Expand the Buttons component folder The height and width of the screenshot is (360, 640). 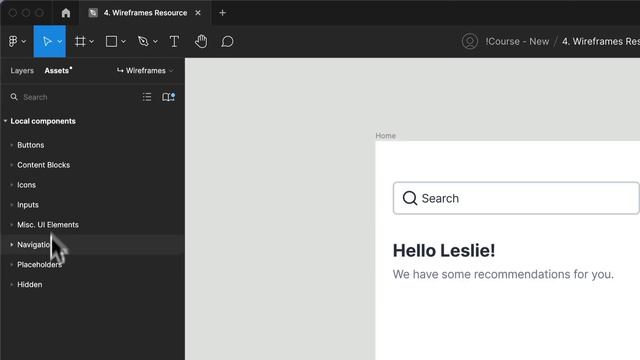coord(11,145)
